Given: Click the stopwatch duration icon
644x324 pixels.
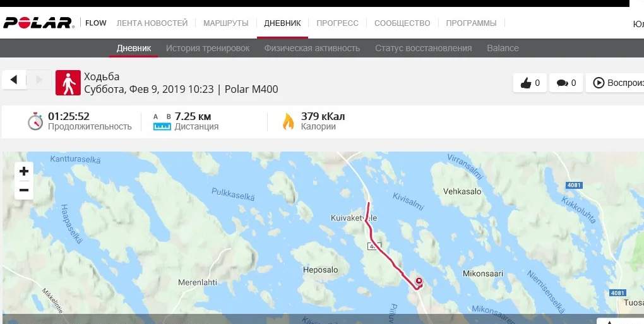Looking at the screenshot, I should (35, 121).
